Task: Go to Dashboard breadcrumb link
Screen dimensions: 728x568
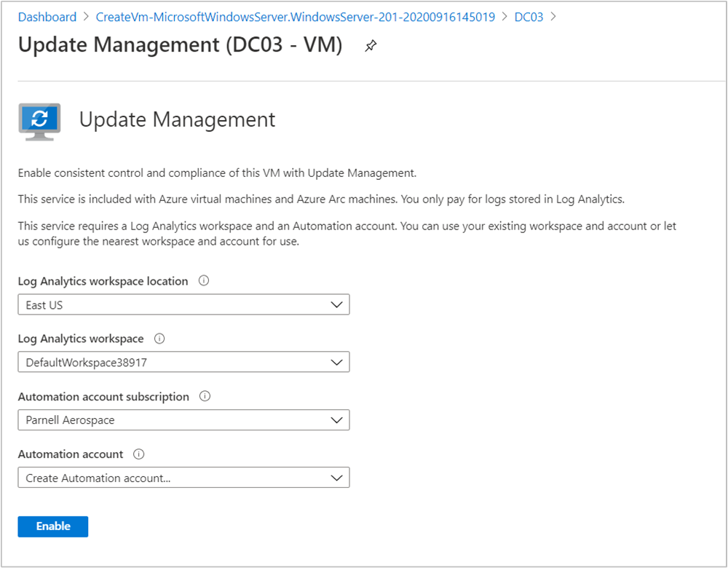Action: pos(47,17)
